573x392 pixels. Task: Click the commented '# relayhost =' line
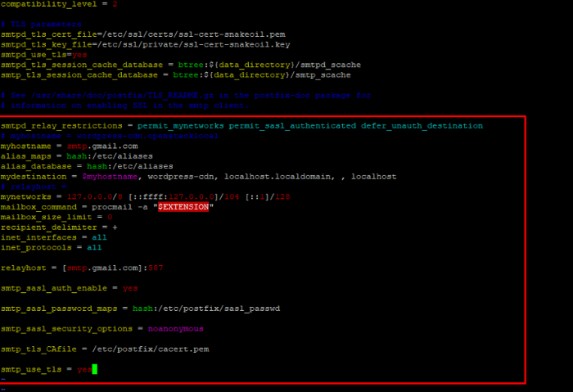coord(34,187)
